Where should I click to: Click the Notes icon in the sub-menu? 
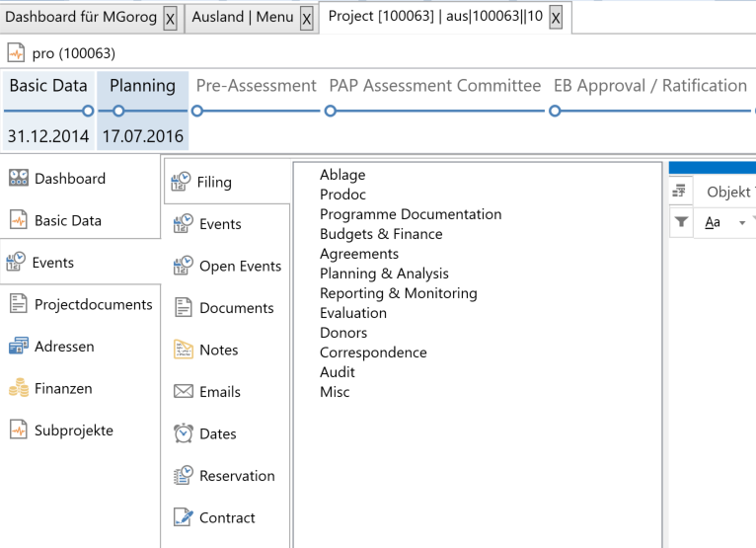pyautogui.click(x=183, y=350)
